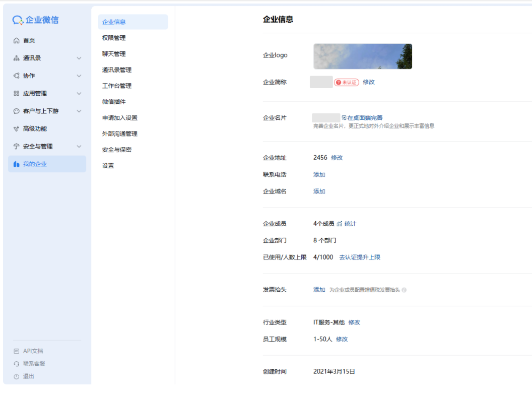The width and height of the screenshot is (532, 398).
Task: Expand the 安全与管理 menu chevron
Action: [x=79, y=146]
